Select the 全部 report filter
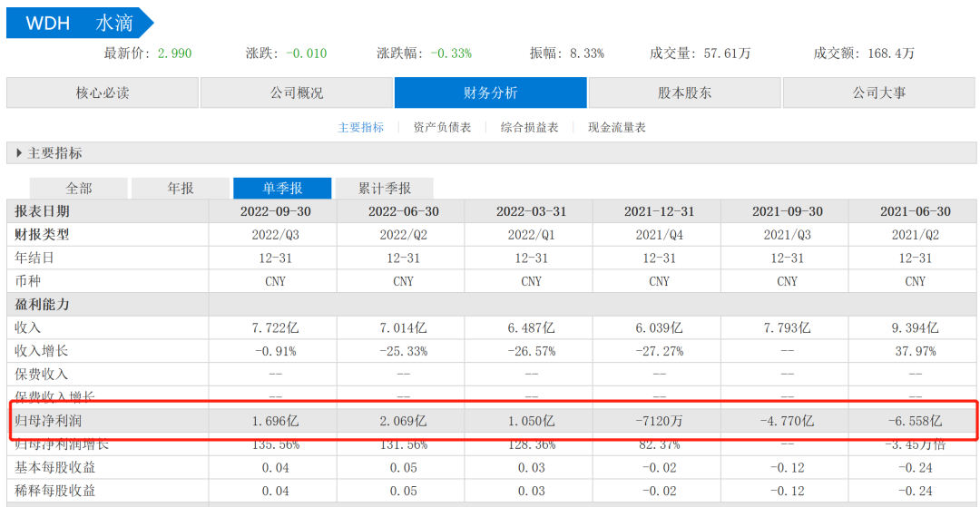 point(79,189)
